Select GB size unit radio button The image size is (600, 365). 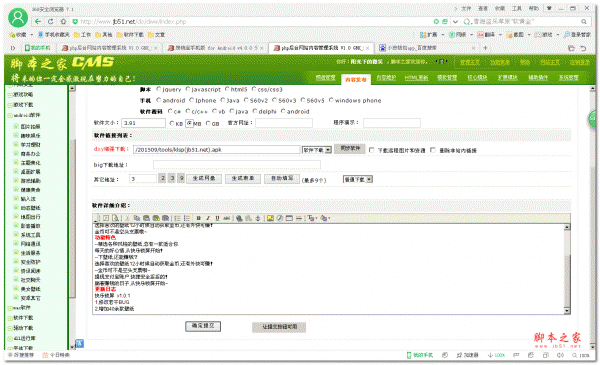pyautogui.click(x=208, y=123)
